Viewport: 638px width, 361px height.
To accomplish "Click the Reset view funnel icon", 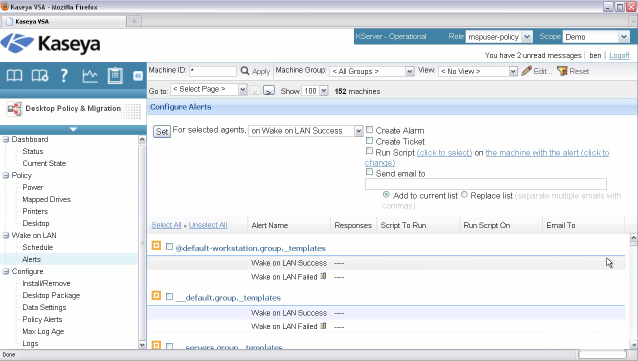I will pyautogui.click(x=562, y=71).
